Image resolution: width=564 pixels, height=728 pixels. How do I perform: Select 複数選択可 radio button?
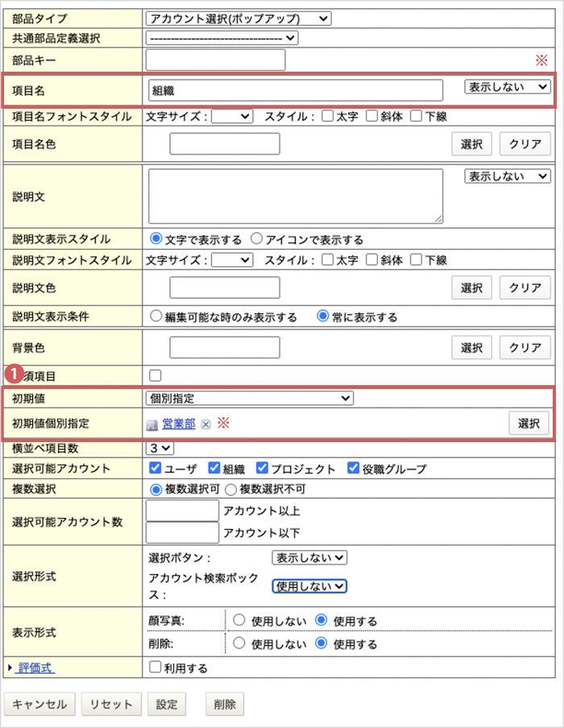click(156, 490)
